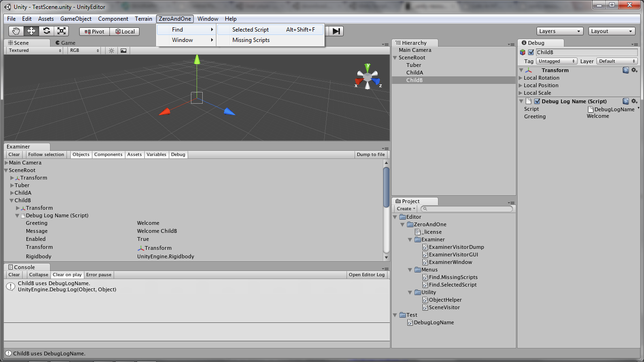Open the RGB render mode dropdown
644x362 pixels.
coord(83,50)
